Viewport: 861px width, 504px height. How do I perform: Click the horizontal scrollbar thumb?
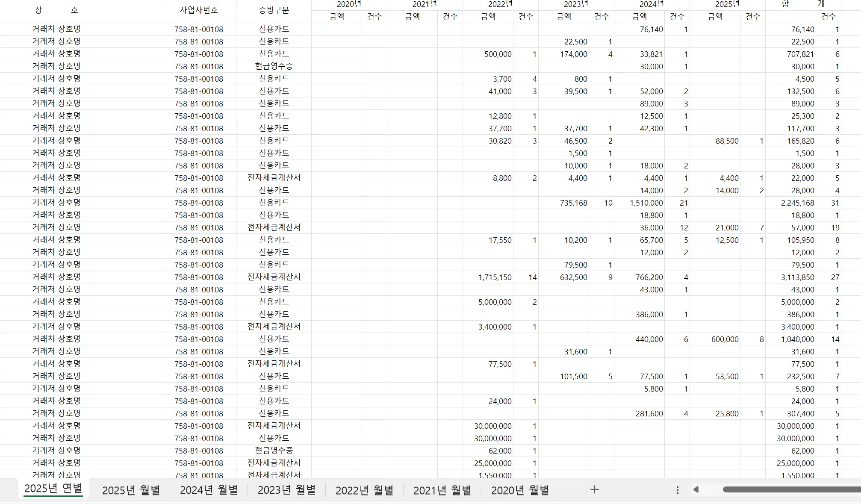pyautogui.click(x=791, y=489)
